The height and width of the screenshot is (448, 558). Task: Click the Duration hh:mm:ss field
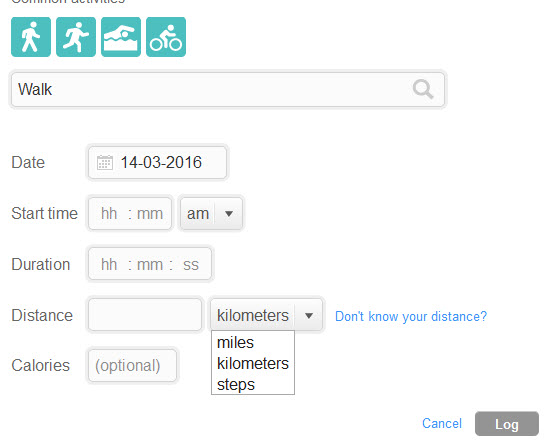click(x=150, y=264)
